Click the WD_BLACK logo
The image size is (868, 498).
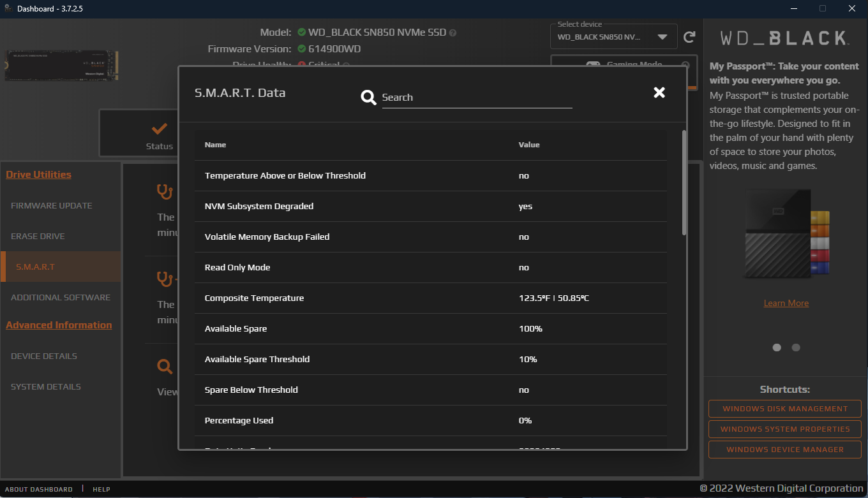coord(784,38)
